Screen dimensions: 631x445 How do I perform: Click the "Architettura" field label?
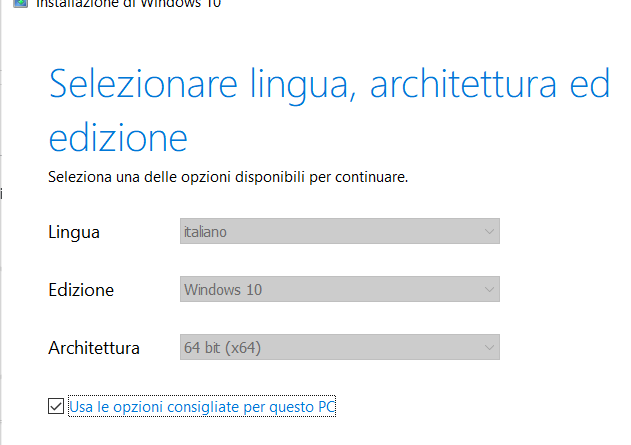pyautogui.click(x=94, y=348)
